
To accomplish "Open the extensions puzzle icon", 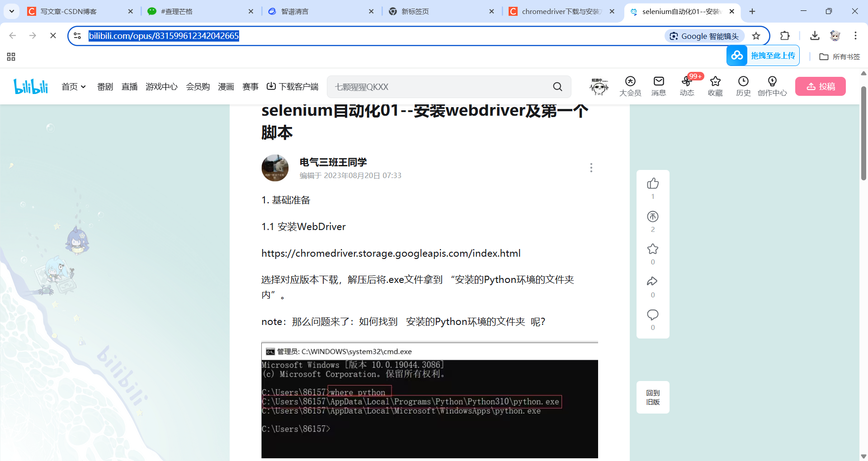I will click(785, 36).
